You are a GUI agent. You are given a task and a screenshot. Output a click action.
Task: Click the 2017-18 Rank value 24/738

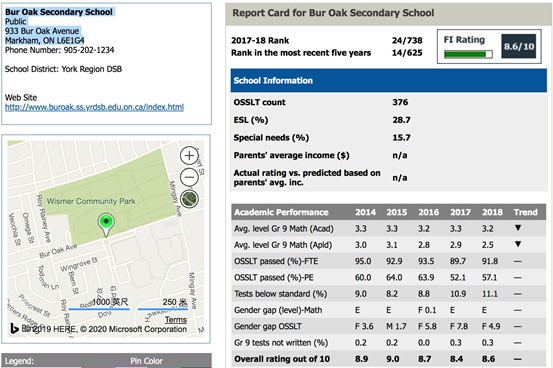pos(407,40)
